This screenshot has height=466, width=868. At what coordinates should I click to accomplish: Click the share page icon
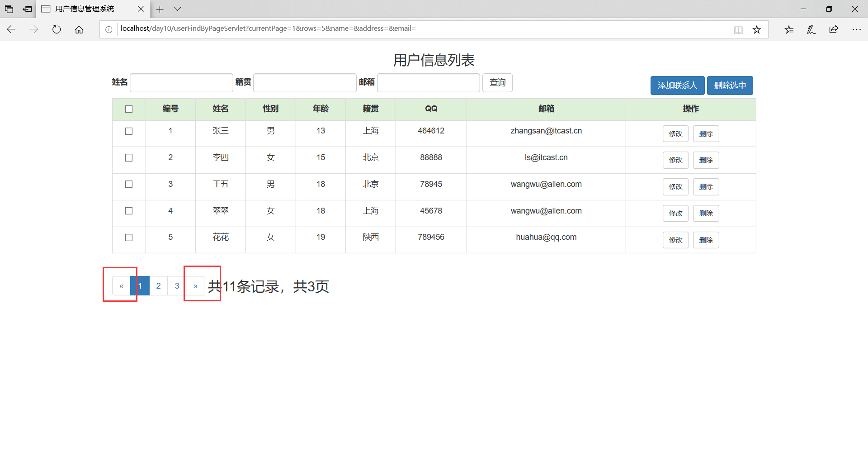[x=834, y=29]
